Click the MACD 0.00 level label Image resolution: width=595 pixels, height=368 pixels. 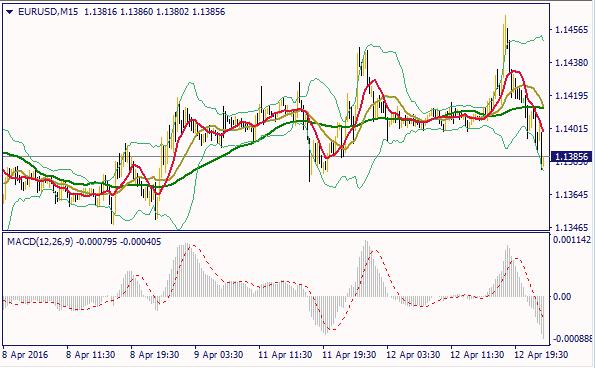[x=562, y=297]
